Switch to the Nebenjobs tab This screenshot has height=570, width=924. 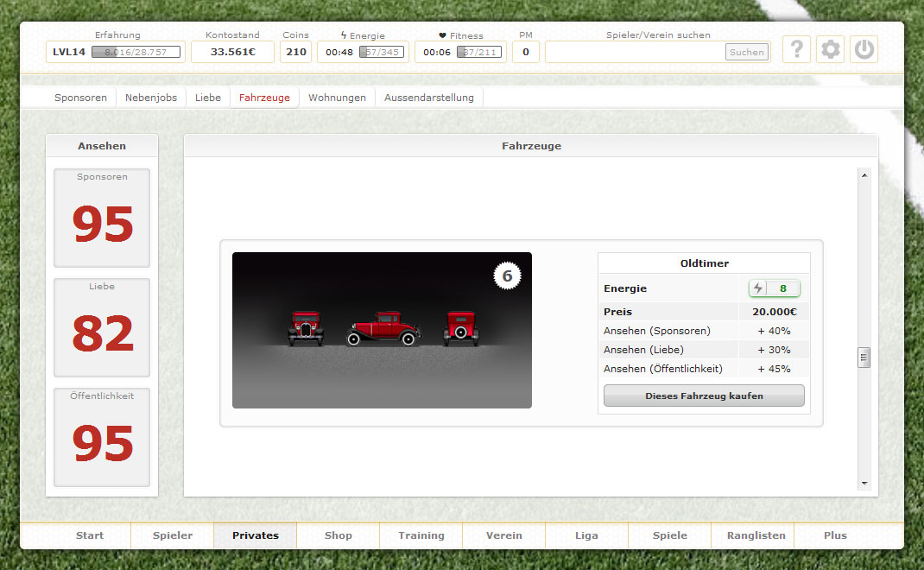click(151, 98)
